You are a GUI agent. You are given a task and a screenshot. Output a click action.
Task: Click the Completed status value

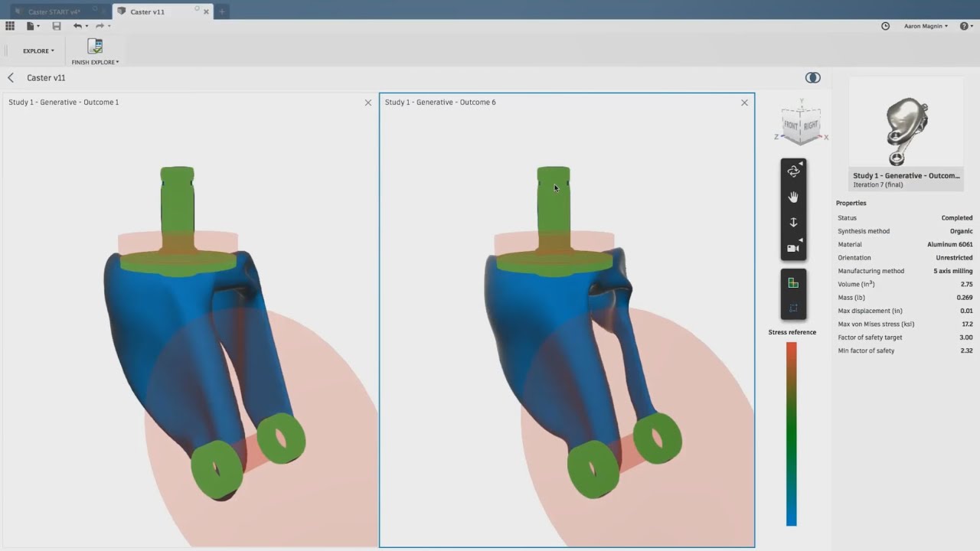pos(957,218)
